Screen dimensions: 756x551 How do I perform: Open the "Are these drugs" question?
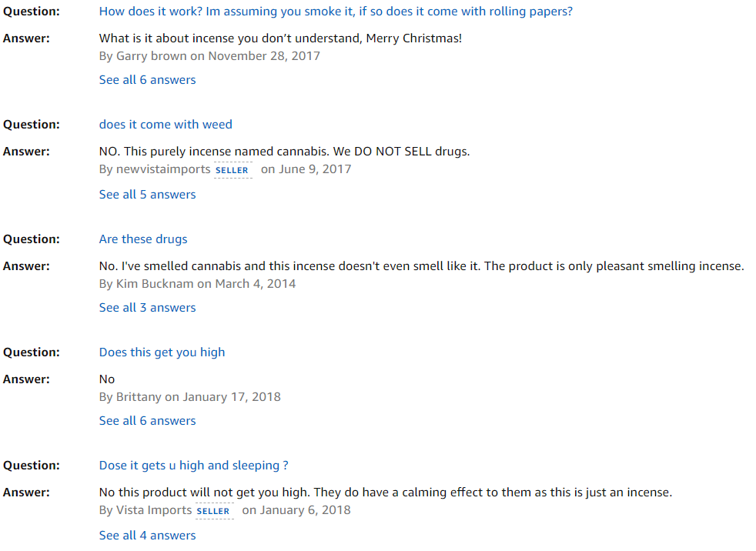pyautogui.click(x=143, y=239)
